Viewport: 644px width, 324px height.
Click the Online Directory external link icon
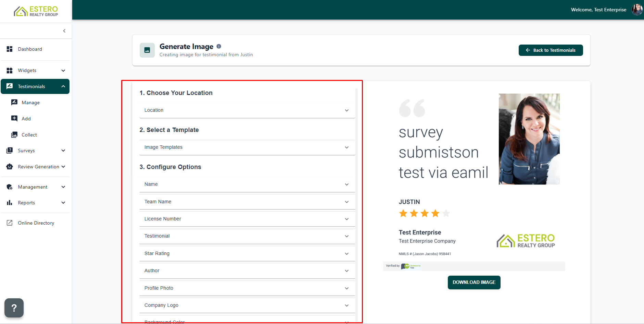coord(10,223)
